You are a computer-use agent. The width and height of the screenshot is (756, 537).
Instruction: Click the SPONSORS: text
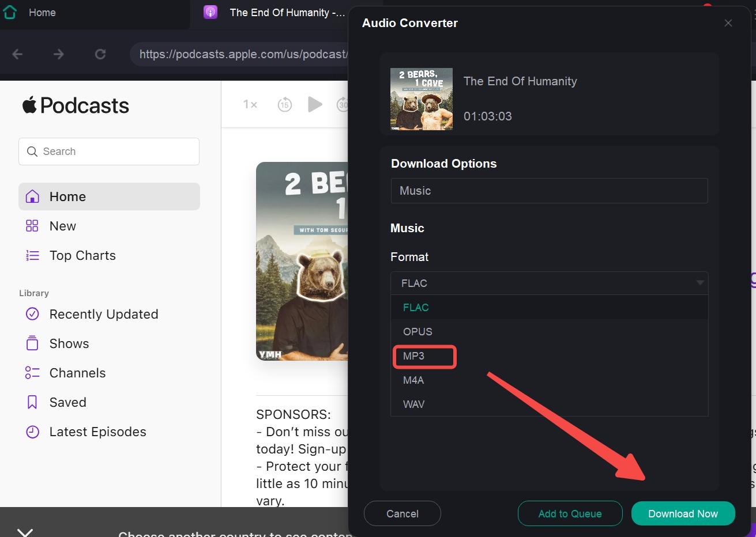pyautogui.click(x=294, y=414)
